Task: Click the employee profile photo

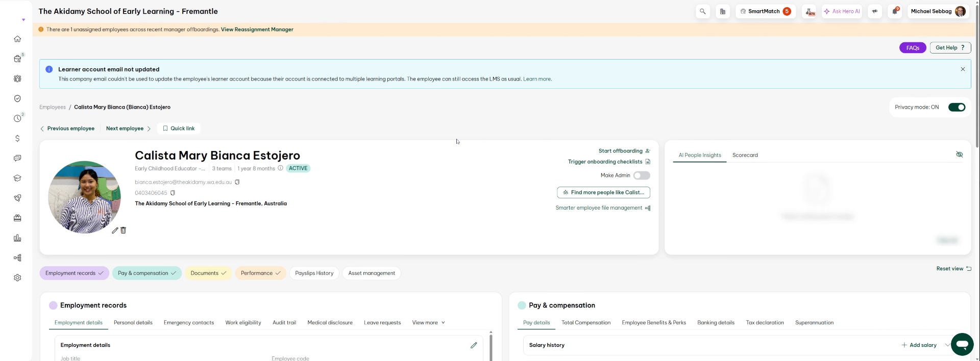Action: tap(84, 197)
